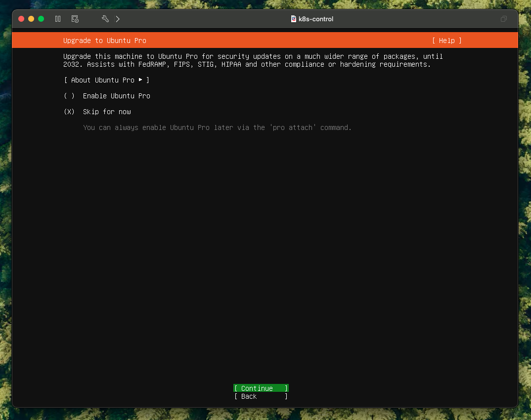Screen dimensions: 531x420
Task: Click the green fullscreen window button
Action: click(41, 19)
